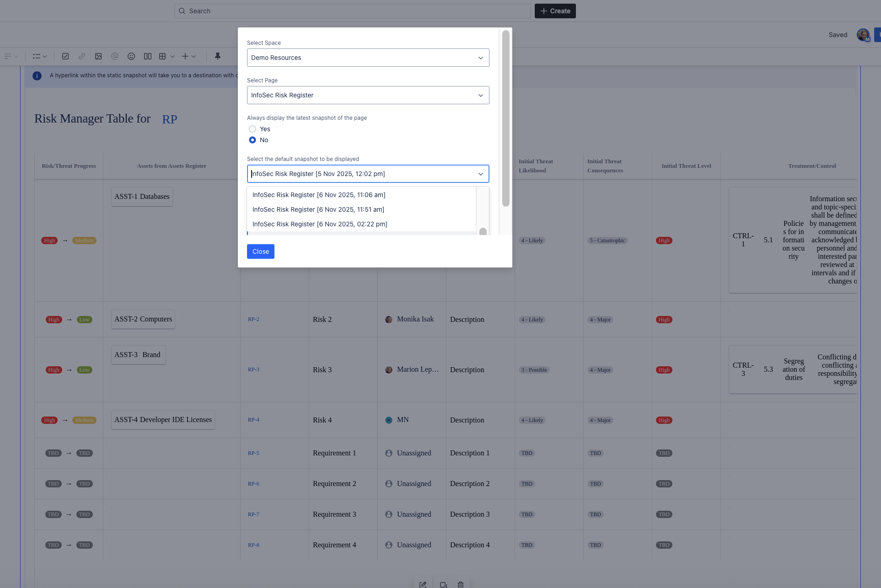Choose snapshot 6 Nov 2025, 11:06 am
This screenshot has height=588, width=881.
(x=319, y=195)
